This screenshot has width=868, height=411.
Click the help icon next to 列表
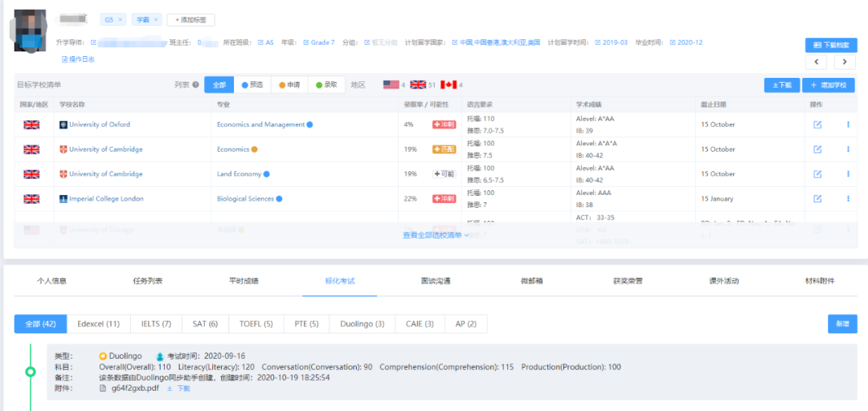pyautogui.click(x=195, y=85)
